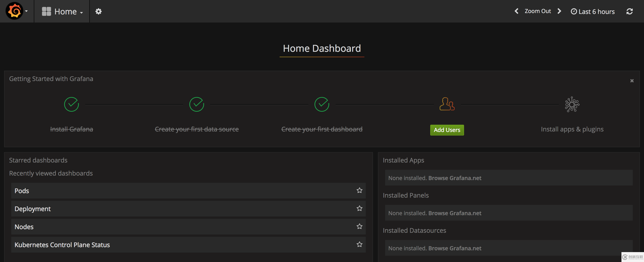
Task: Star the Deployment dashboard
Action: [x=359, y=208]
